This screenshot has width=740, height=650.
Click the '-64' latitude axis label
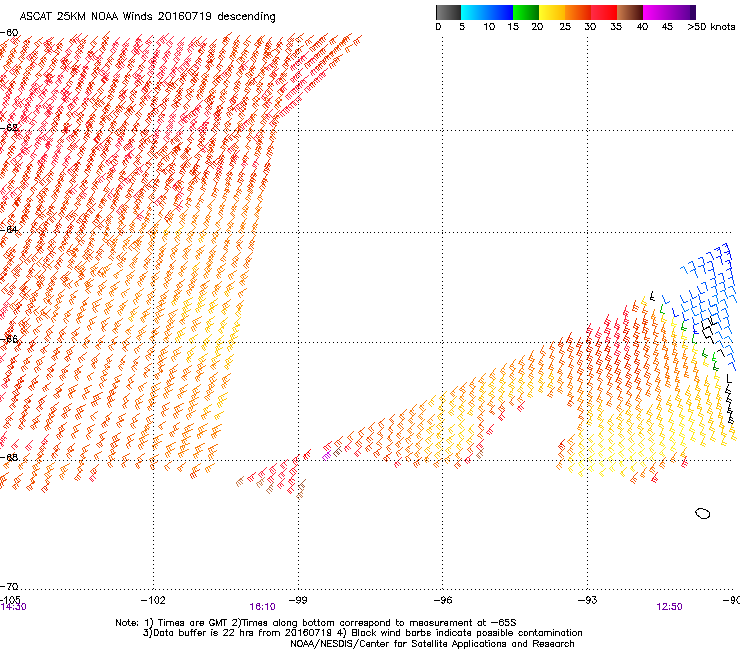pos(9,229)
